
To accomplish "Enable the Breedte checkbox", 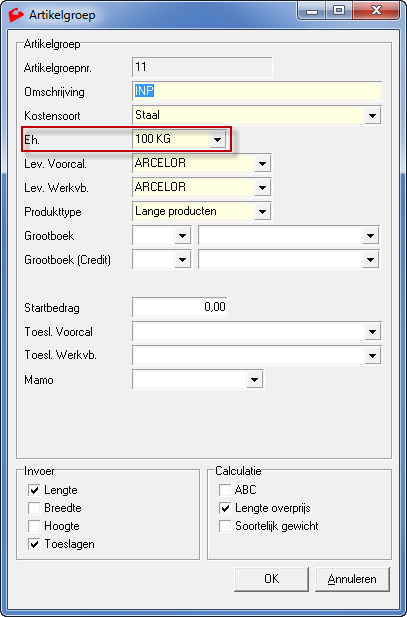I will (x=34, y=508).
